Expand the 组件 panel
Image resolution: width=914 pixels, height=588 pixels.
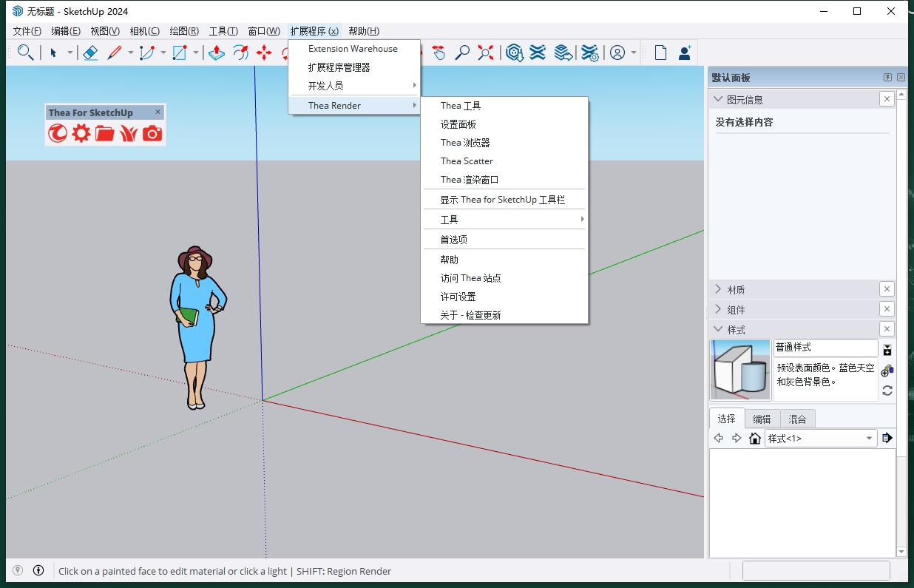[717, 309]
